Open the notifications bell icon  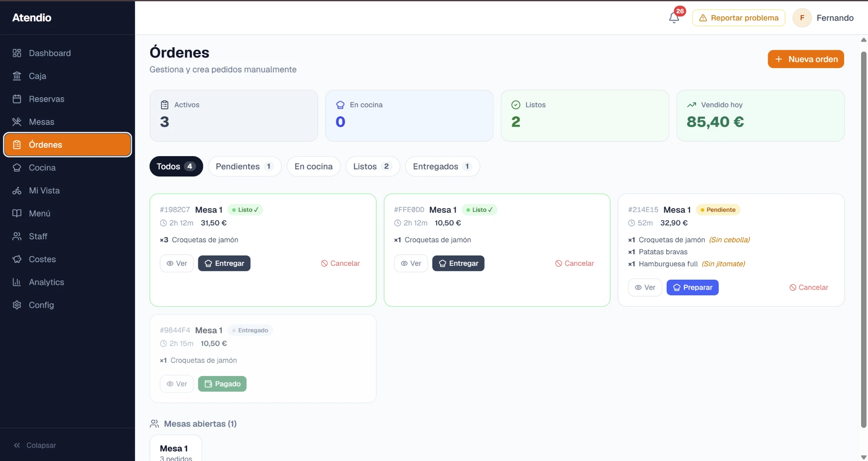pyautogui.click(x=674, y=18)
